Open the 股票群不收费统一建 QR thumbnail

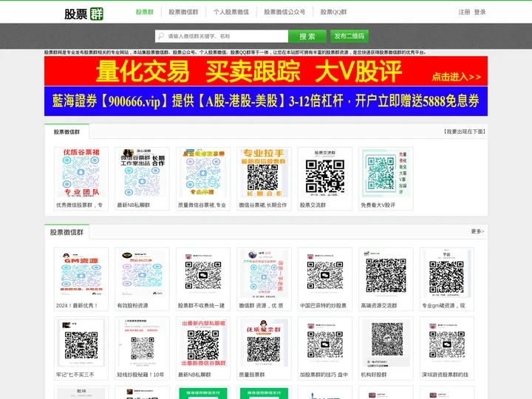pos(203,273)
